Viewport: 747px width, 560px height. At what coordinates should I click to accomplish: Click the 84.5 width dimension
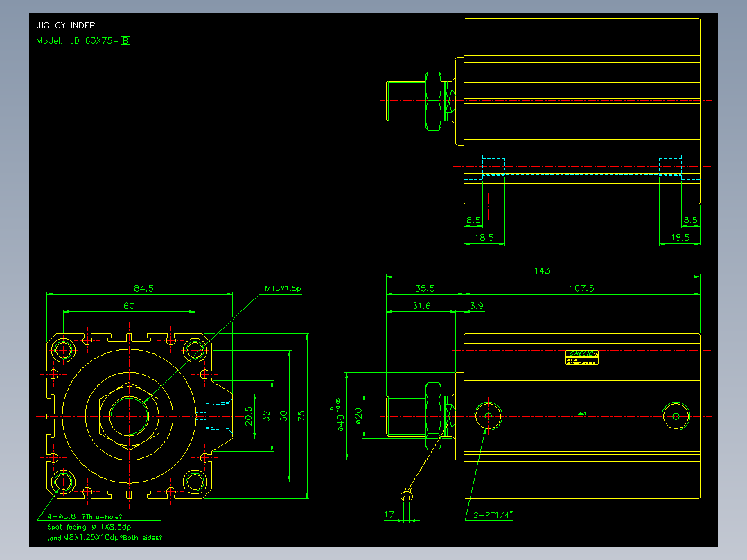(143, 288)
